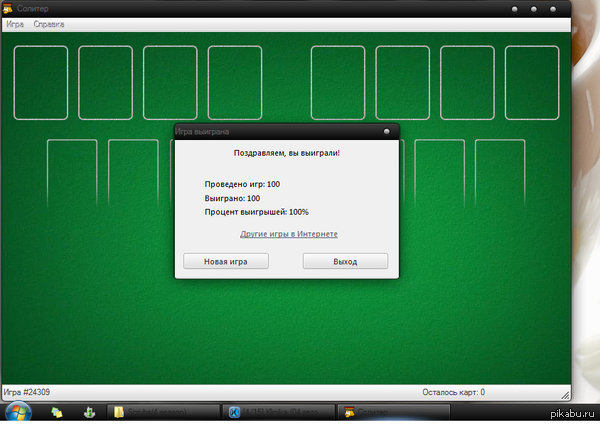The height and width of the screenshot is (425, 600).
Task: Open the Windows Start menu orb
Action: (x=17, y=412)
